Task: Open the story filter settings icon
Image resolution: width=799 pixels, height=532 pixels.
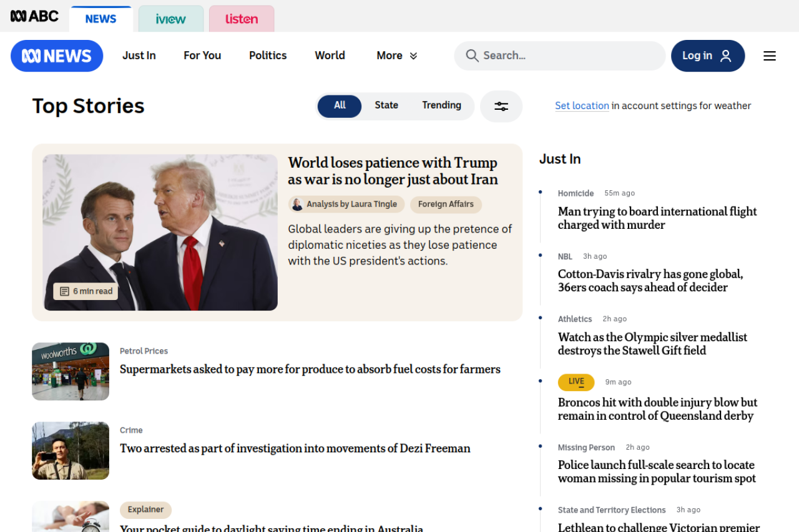Action: tap(501, 107)
